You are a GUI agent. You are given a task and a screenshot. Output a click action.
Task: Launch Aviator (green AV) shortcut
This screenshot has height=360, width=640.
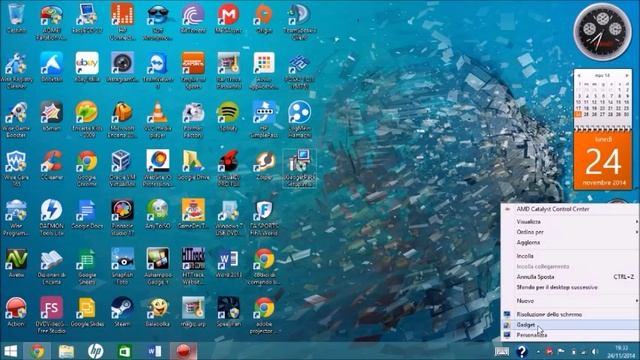(x=16, y=263)
